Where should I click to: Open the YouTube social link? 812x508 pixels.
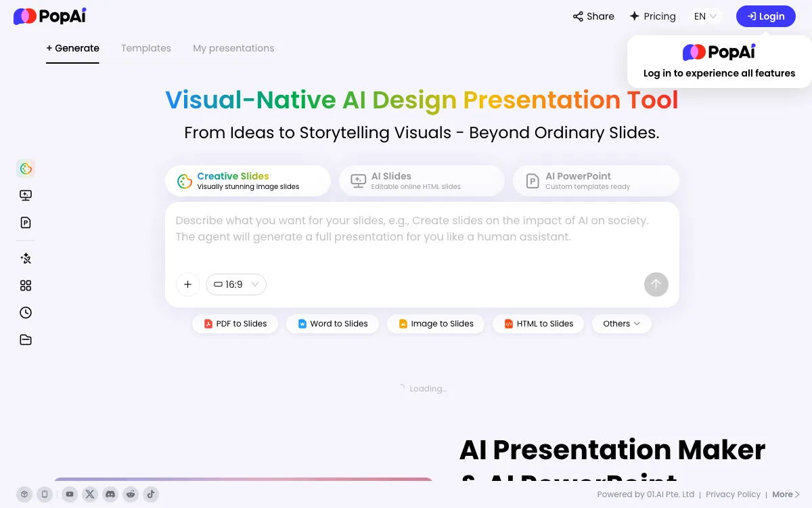click(x=70, y=494)
